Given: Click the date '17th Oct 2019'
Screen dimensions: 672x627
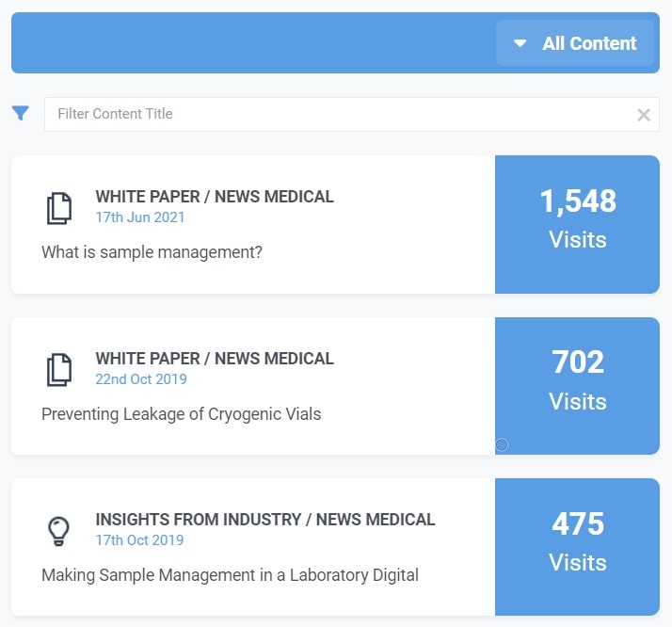Looking at the screenshot, I should (x=139, y=540).
